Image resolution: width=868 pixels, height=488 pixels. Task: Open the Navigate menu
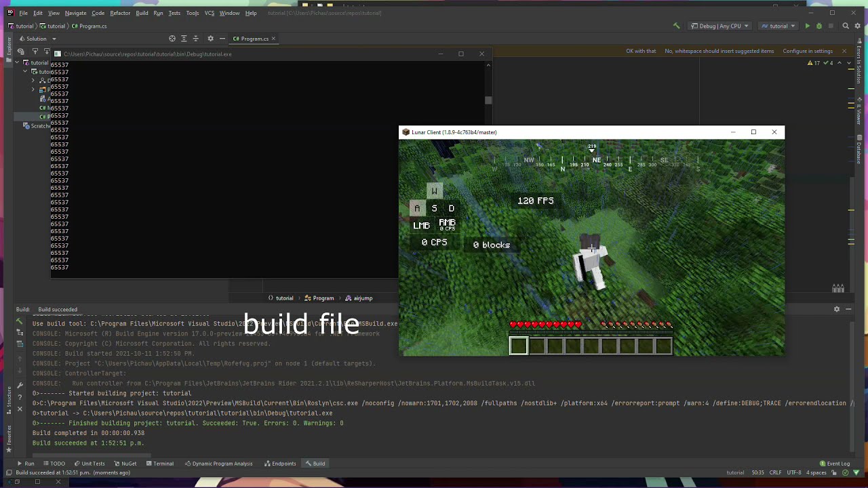[75, 13]
